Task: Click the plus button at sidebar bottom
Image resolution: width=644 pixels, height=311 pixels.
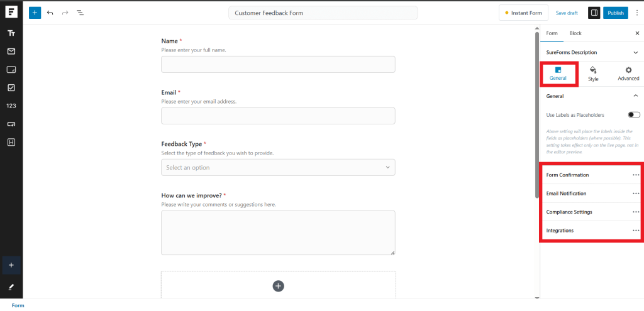Action: 11,265
